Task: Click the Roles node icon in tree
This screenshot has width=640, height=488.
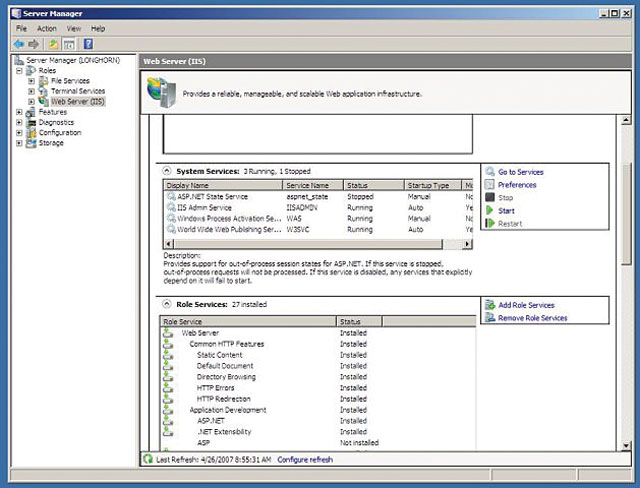Action: click(x=31, y=71)
